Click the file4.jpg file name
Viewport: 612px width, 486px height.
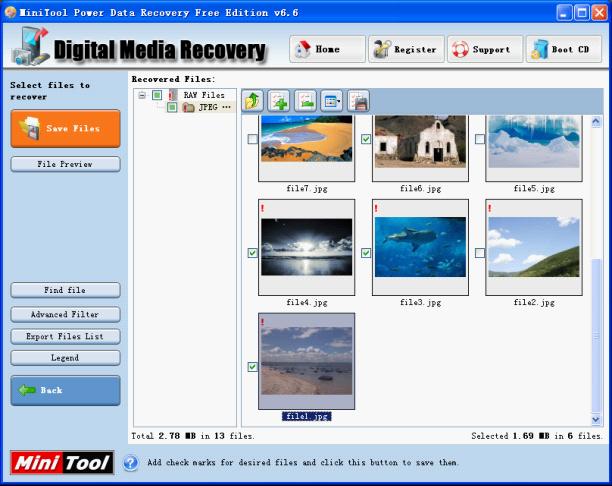point(307,303)
